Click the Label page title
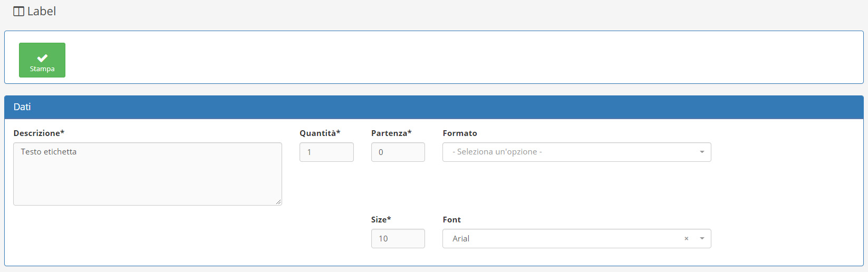This screenshot has width=868, height=272. coord(41,12)
